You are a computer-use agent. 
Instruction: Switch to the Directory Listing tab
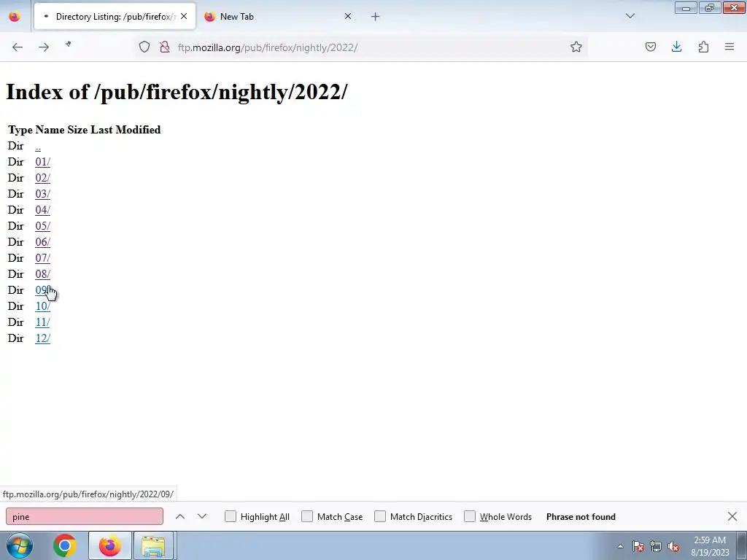(115, 17)
